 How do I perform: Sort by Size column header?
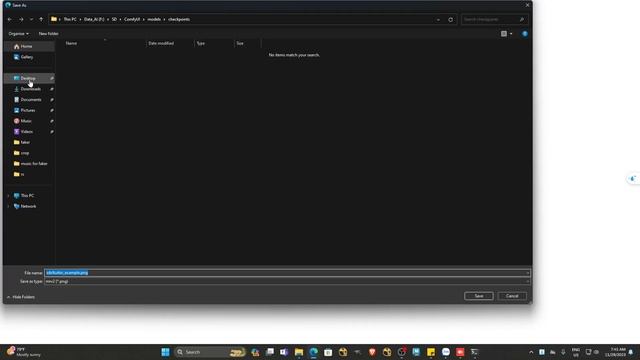[240, 43]
